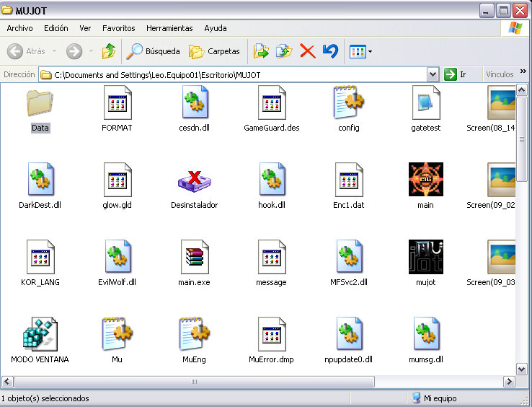Image resolution: width=532 pixels, height=407 pixels.
Task: Open the Herramientas menu
Action: coord(169,28)
